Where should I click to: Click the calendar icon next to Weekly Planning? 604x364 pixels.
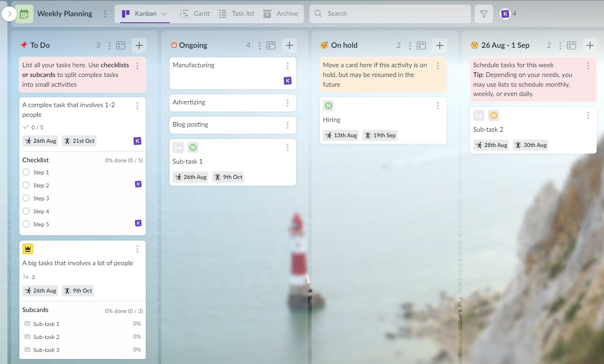click(24, 13)
